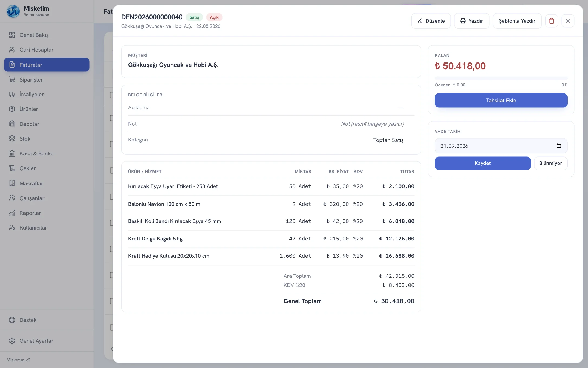Click the Genel Toplam amount ₺ 50.418,00

click(394, 301)
